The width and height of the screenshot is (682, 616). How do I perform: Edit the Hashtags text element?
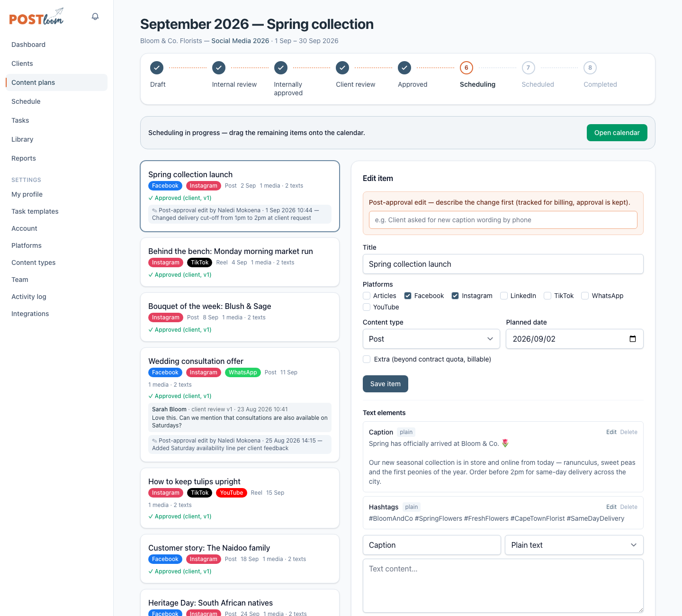pyautogui.click(x=611, y=507)
